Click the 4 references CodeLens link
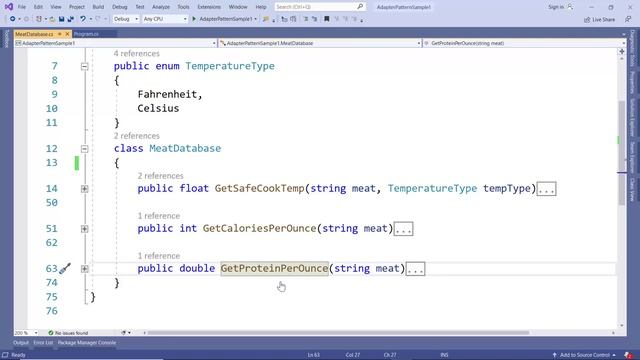The height and width of the screenshot is (360, 640). (x=136, y=53)
